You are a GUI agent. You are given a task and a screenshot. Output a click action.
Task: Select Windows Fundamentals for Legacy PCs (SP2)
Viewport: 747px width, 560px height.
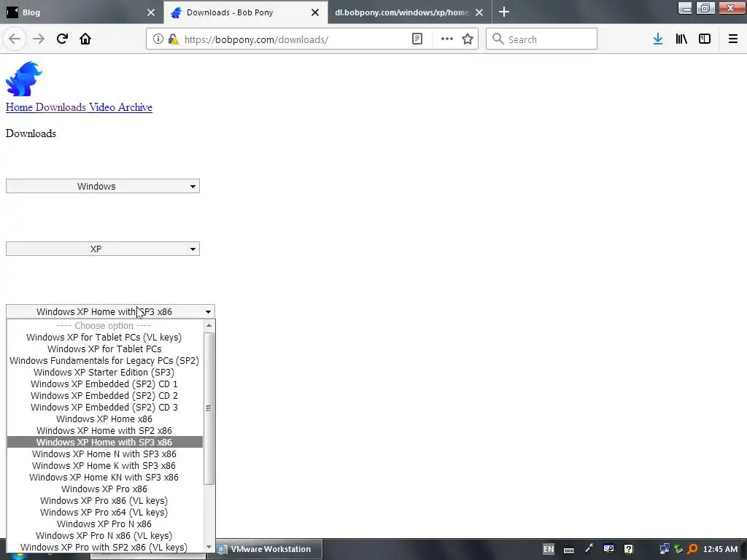tap(104, 361)
